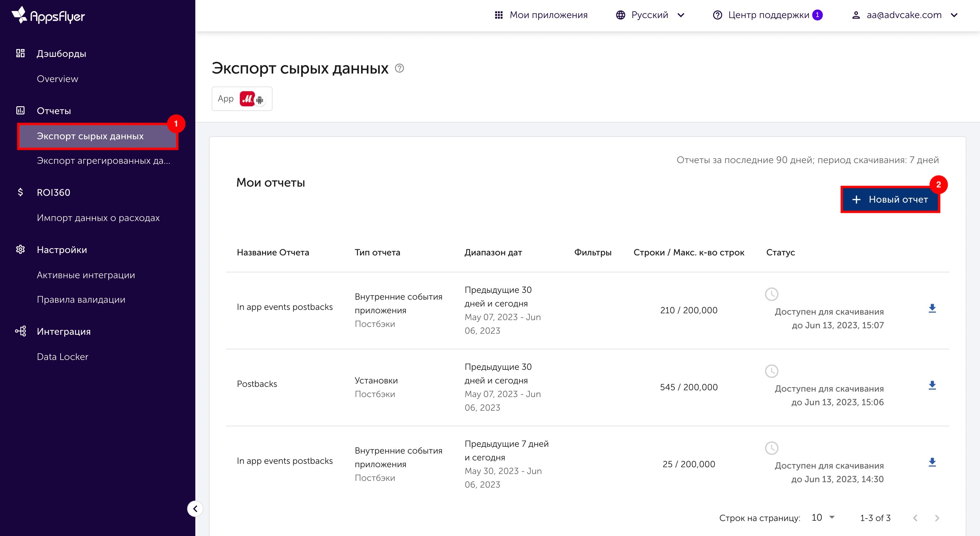980x536 pixels.
Task: Click the Отчеты section label
Action: pos(54,111)
